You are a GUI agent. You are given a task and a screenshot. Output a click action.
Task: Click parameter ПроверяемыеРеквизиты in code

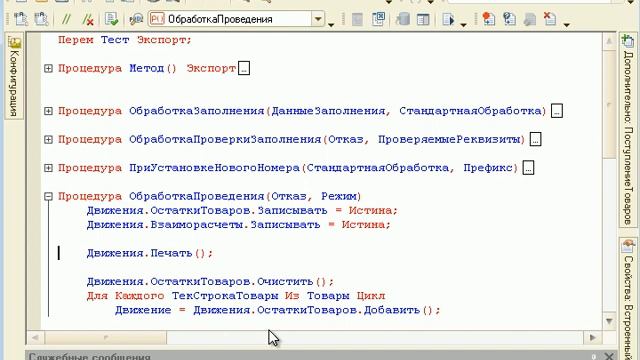[449, 140]
